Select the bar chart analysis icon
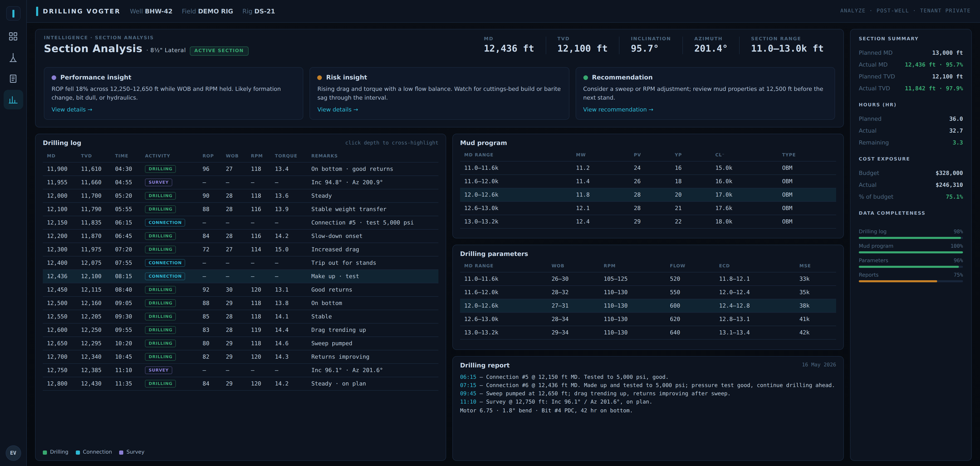The height and width of the screenshot is (466, 980). pyautogui.click(x=13, y=100)
